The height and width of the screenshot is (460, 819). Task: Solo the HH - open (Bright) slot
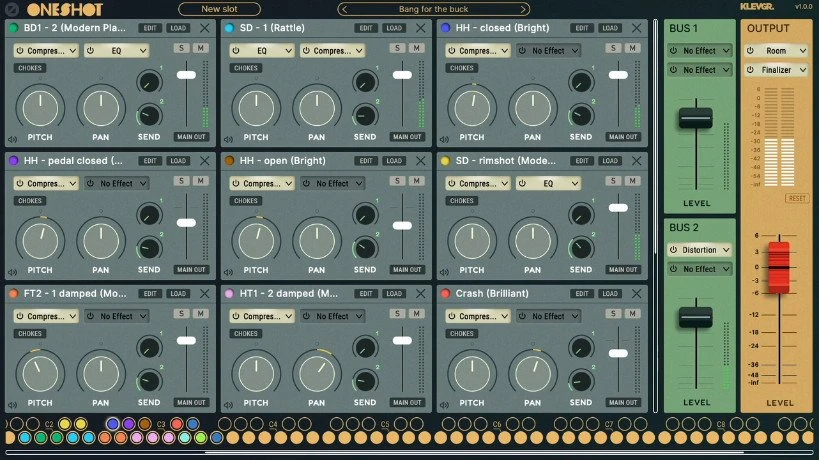coord(397,181)
